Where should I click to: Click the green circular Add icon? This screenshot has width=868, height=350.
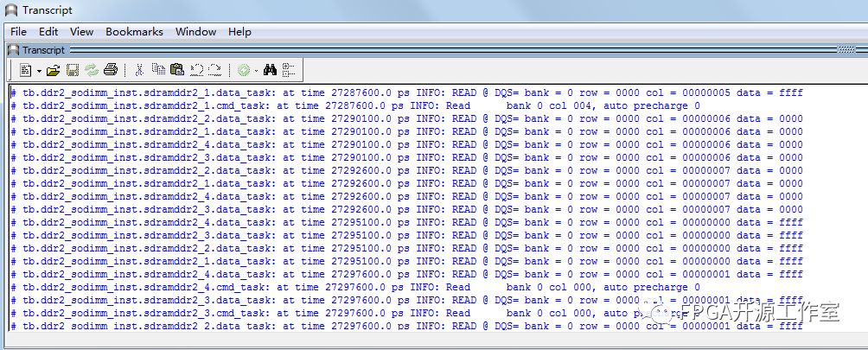tap(244, 70)
